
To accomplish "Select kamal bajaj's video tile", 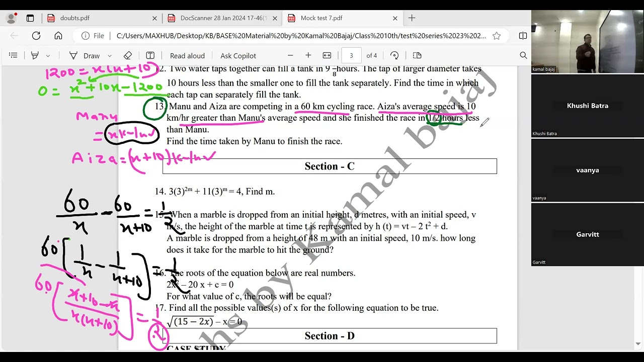I will click(x=588, y=41).
